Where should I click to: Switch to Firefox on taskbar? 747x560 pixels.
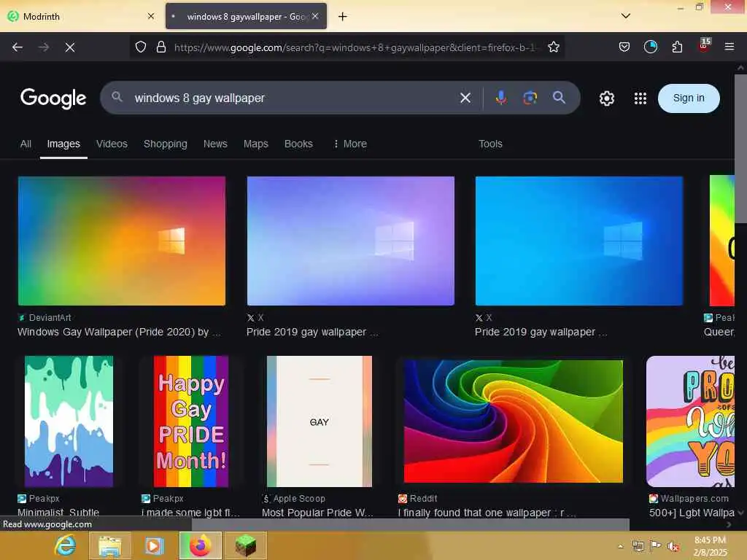tap(201, 545)
